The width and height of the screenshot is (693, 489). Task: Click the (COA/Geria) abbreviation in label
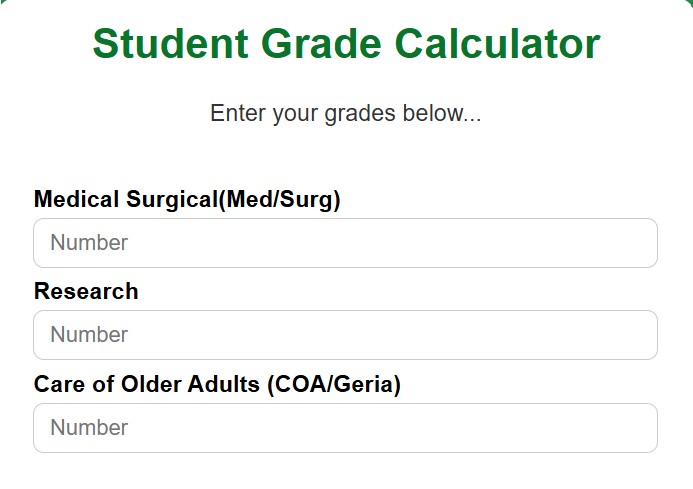(x=334, y=384)
